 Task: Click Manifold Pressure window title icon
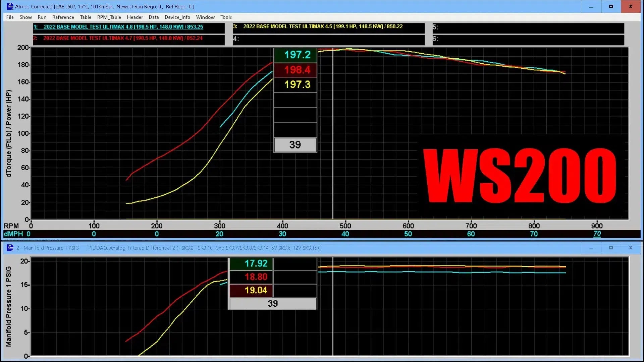coord(10,248)
